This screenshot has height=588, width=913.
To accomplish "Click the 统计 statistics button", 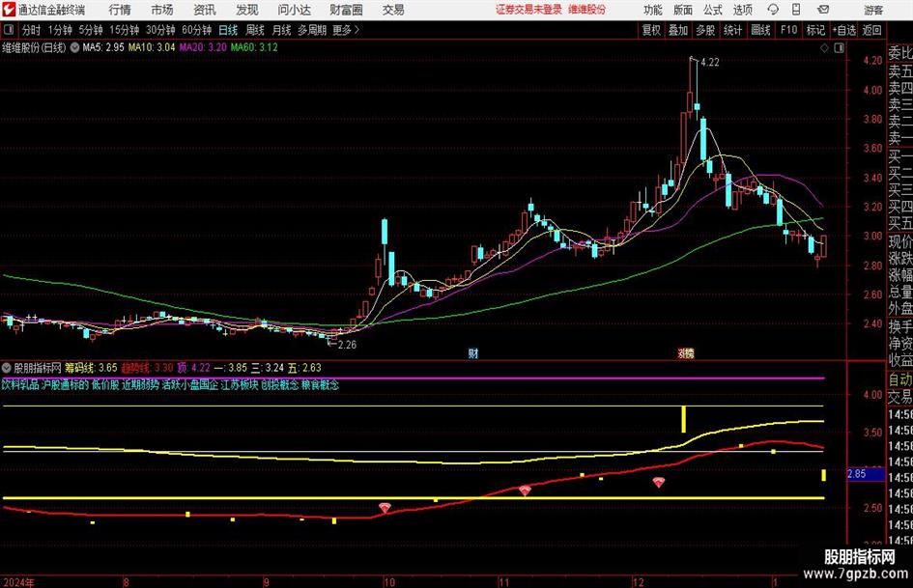I will [x=732, y=30].
